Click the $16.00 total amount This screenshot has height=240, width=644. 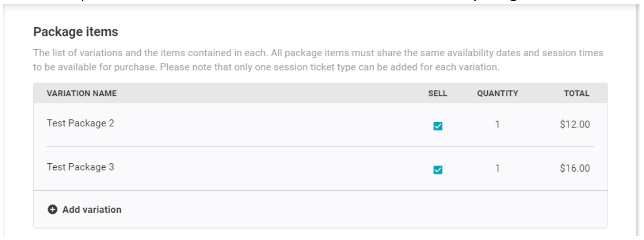[x=574, y=168]
